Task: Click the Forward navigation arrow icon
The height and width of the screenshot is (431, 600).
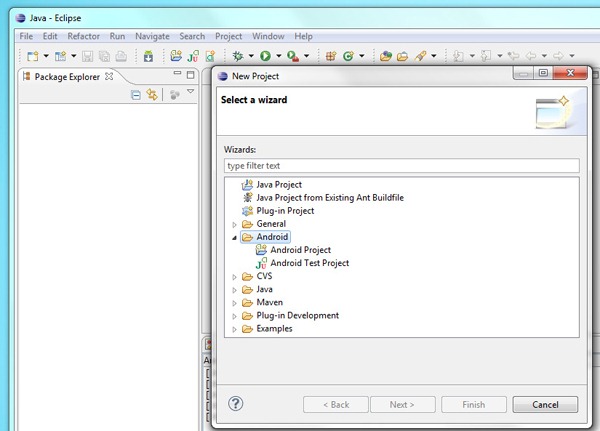Action: pos(558,56)
